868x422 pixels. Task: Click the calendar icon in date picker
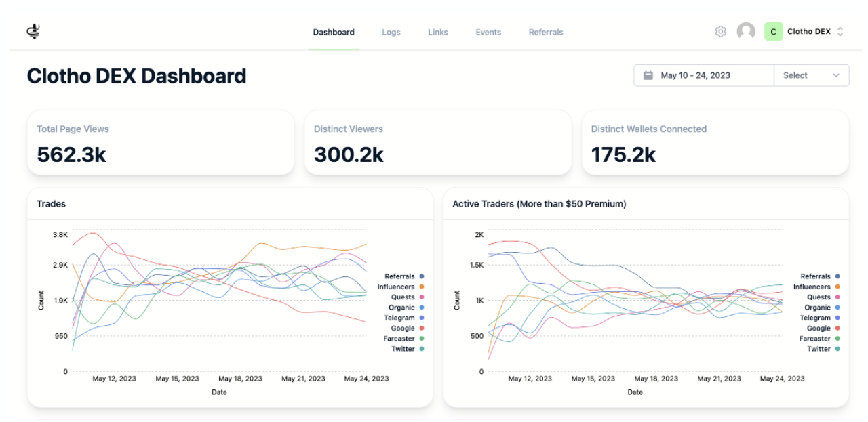pos(648,75)
